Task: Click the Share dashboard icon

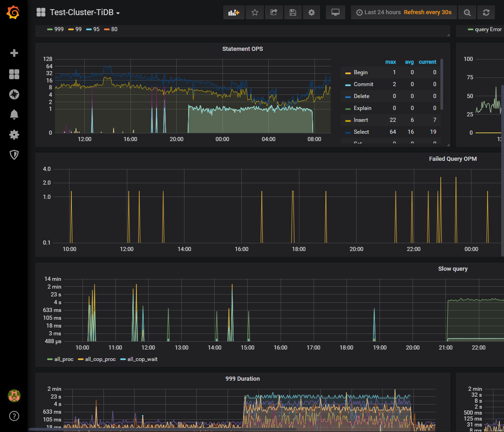Action: (274, 12)
